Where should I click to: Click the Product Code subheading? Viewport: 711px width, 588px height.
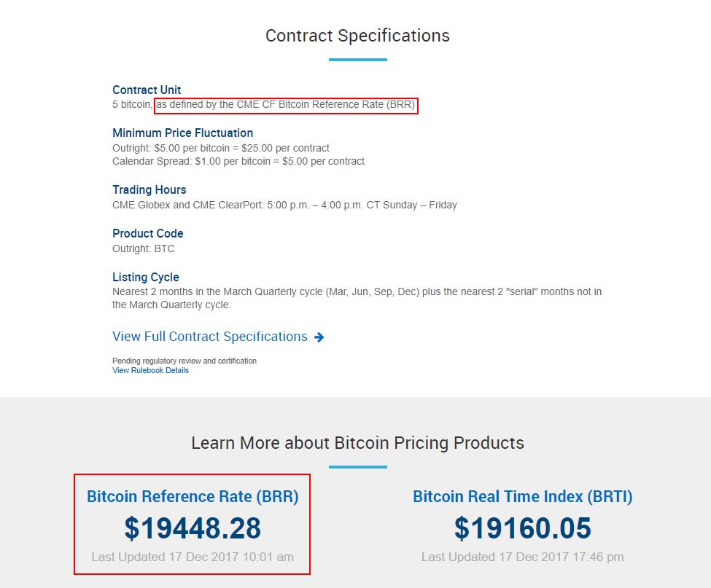[x=147, y=234]
